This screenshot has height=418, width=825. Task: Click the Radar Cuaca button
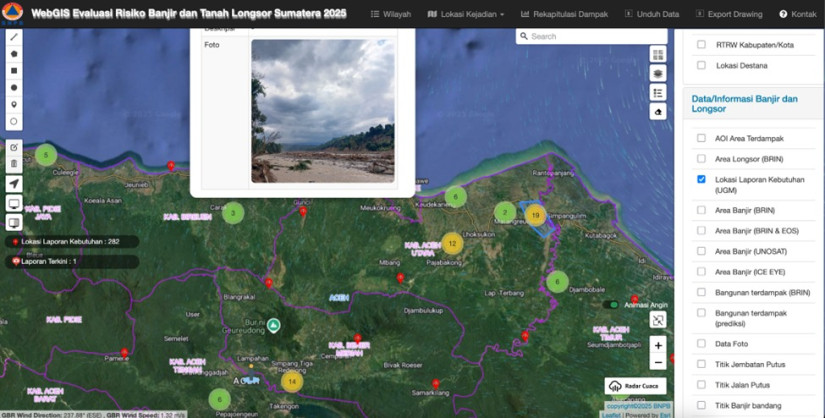(635, 386)
